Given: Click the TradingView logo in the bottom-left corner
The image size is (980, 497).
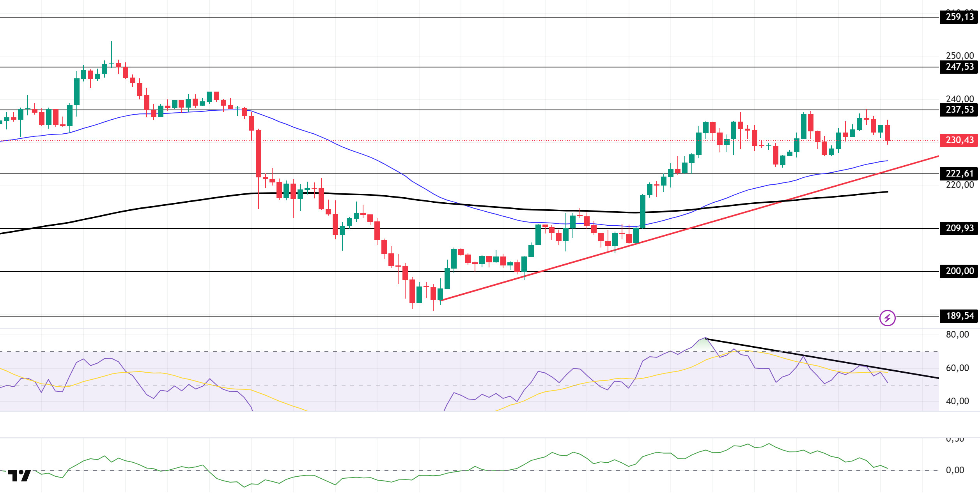Looking at the screenshot, I should 19,476.
